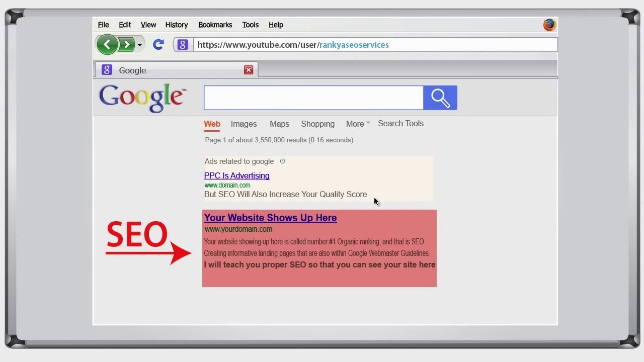Viewport: 644px width, 362px height.
Task: Open the More results dropdown
Action: click(357, 124)
